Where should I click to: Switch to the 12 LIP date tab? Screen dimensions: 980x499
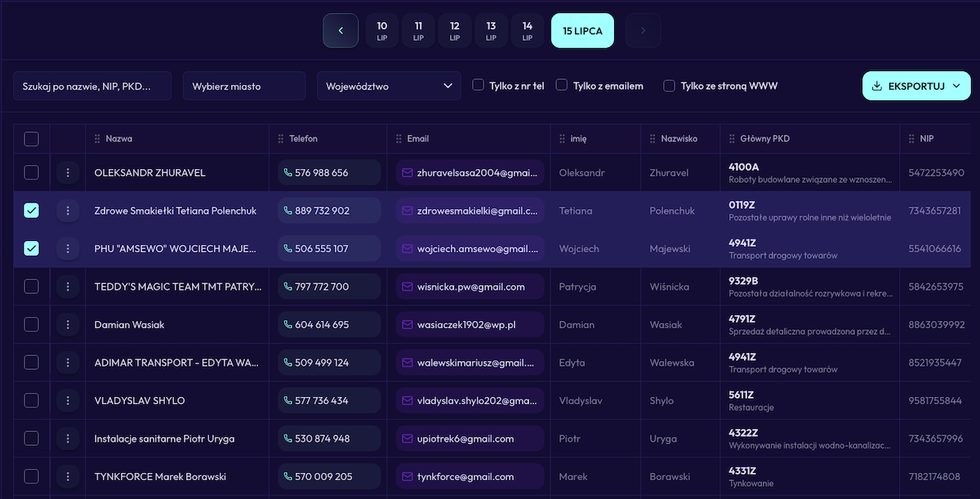pyautogui.click(x=455, y=31)
